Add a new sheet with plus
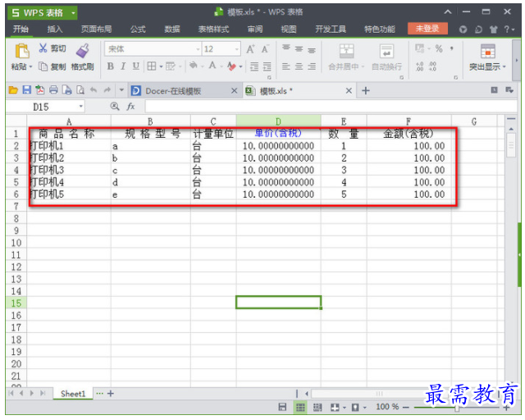525x420 pixels. pos(111,394)
